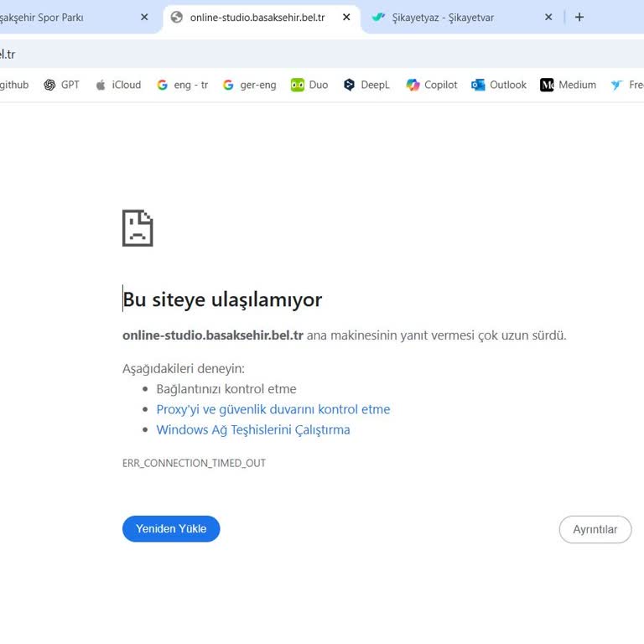Close the online-studio.basaksehir.bel.tr tab
The image size is (644, 644).
pyautogui.click(x=346, y=18)
